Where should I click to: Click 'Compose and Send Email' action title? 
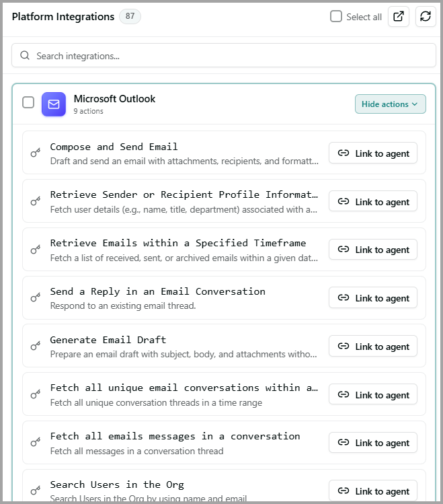(x=114, y=147)
